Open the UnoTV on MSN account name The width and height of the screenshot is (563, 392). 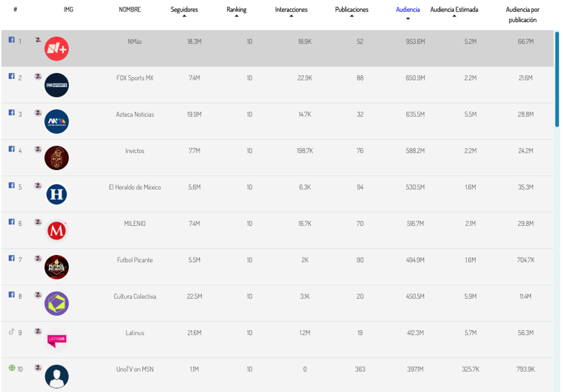(135, 369)
